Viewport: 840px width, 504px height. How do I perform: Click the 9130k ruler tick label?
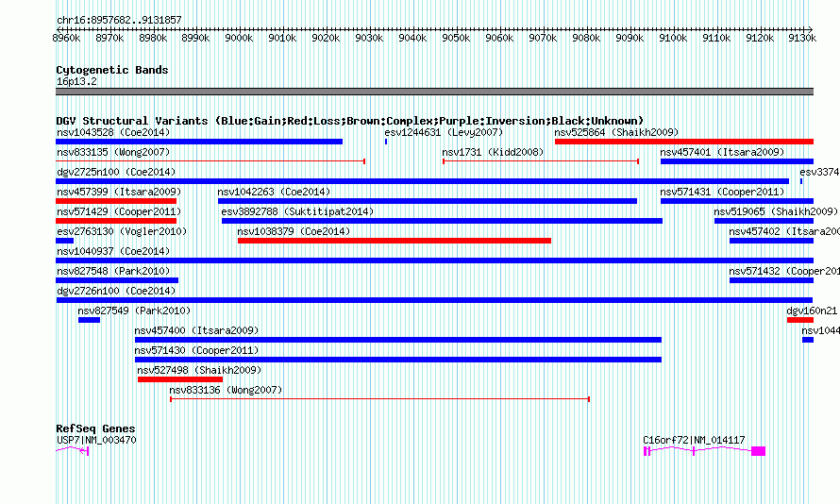tap(802, 38)
